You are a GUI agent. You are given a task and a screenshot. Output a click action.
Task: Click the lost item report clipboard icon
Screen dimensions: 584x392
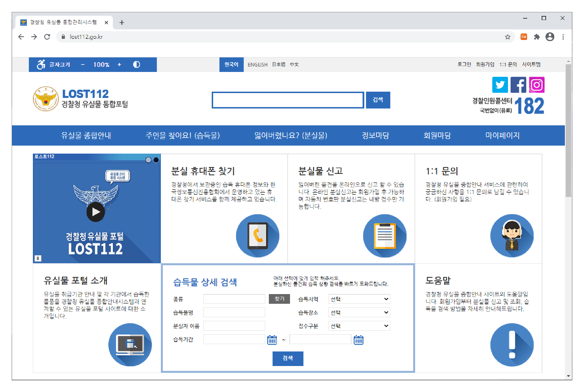click(x=385, y=236)
